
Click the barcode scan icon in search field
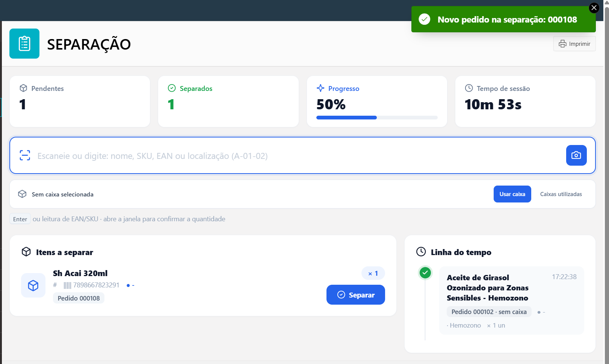click(25, 156)
